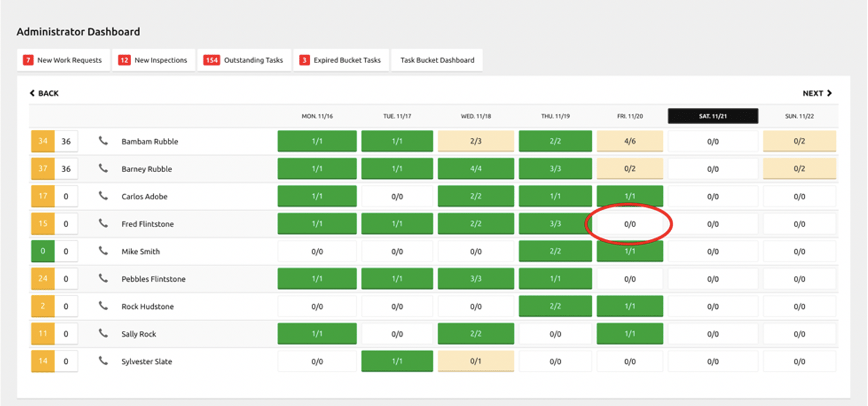Open New Work Requests tab
This screenshot has height=406, width=868.
point(64,61)
